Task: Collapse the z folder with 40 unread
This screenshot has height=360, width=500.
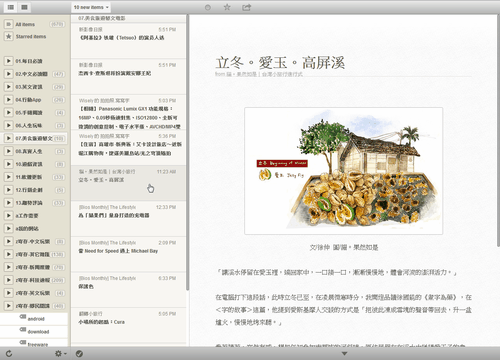Action: pos(8,306)
